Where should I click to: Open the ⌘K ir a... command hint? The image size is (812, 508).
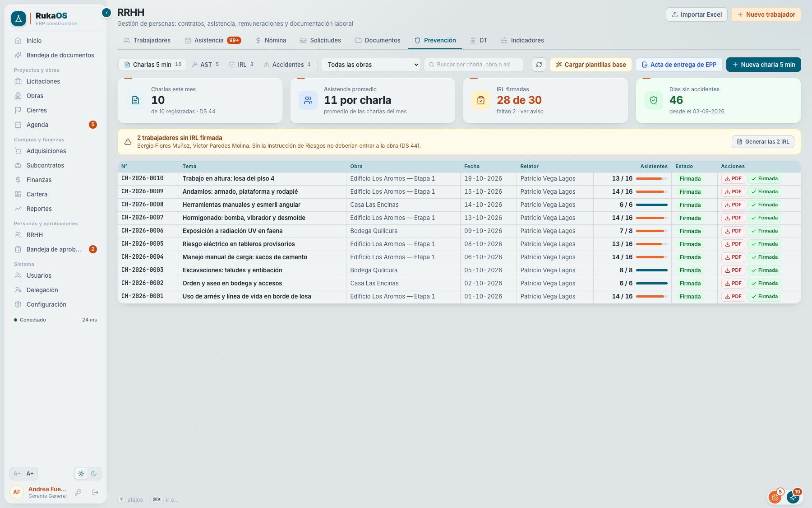(x=165, y=499)
